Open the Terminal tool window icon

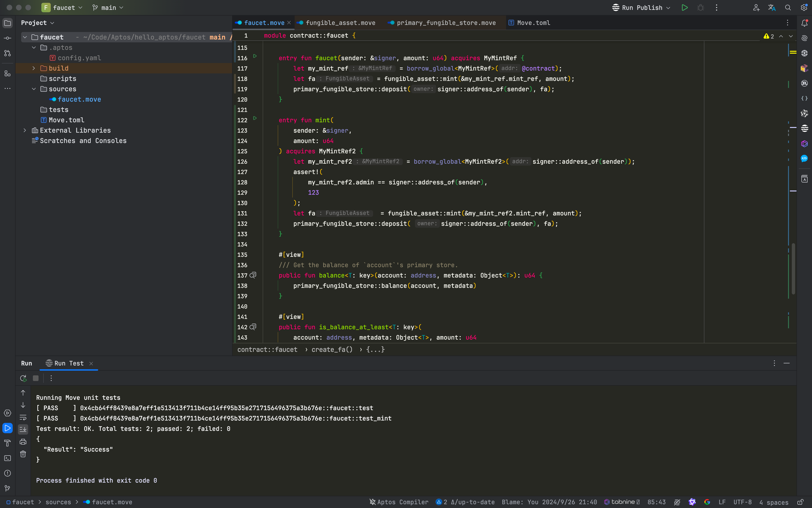pos(7,458)
